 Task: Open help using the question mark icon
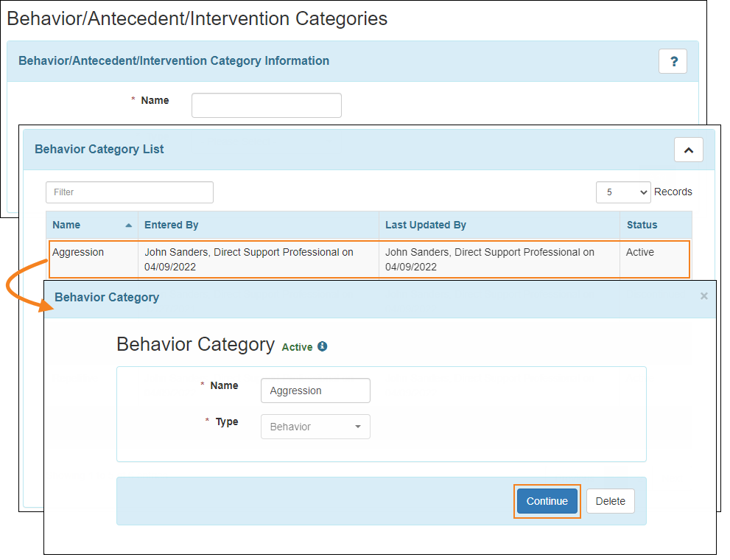[673, 61]
